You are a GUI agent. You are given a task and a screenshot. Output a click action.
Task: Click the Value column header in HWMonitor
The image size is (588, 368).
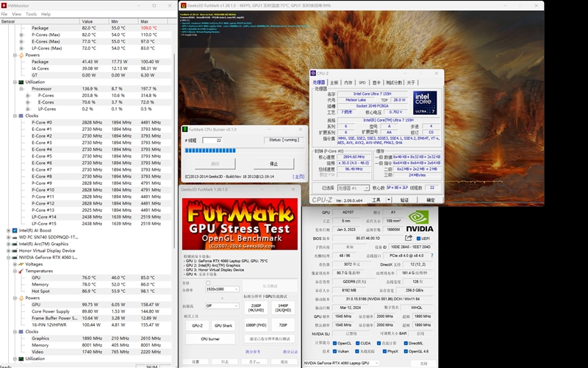click(x=94, y=21)
